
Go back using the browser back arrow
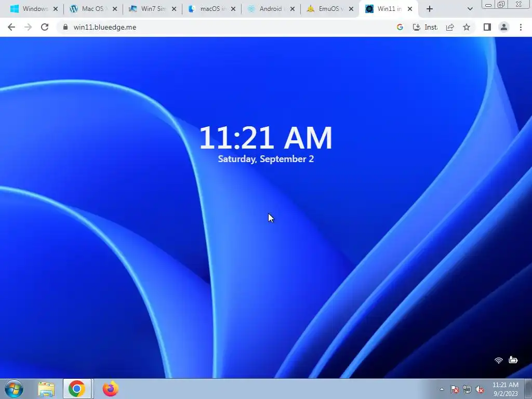click(x=11, y=27)
